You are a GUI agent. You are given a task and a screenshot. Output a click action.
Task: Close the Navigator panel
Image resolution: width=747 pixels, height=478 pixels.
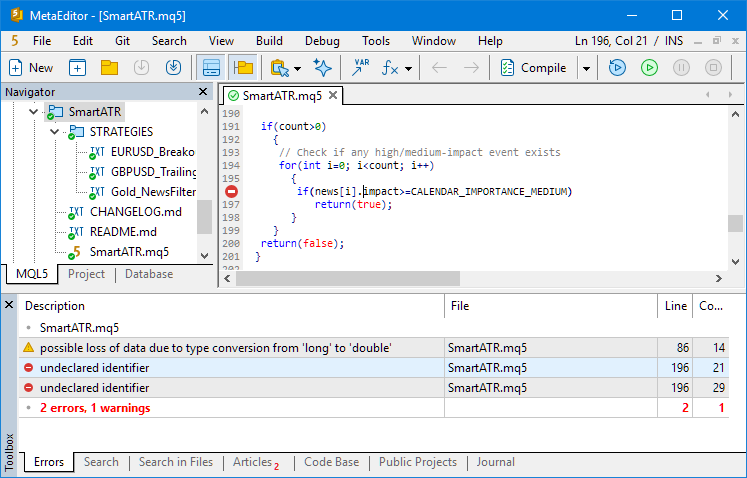203,92
